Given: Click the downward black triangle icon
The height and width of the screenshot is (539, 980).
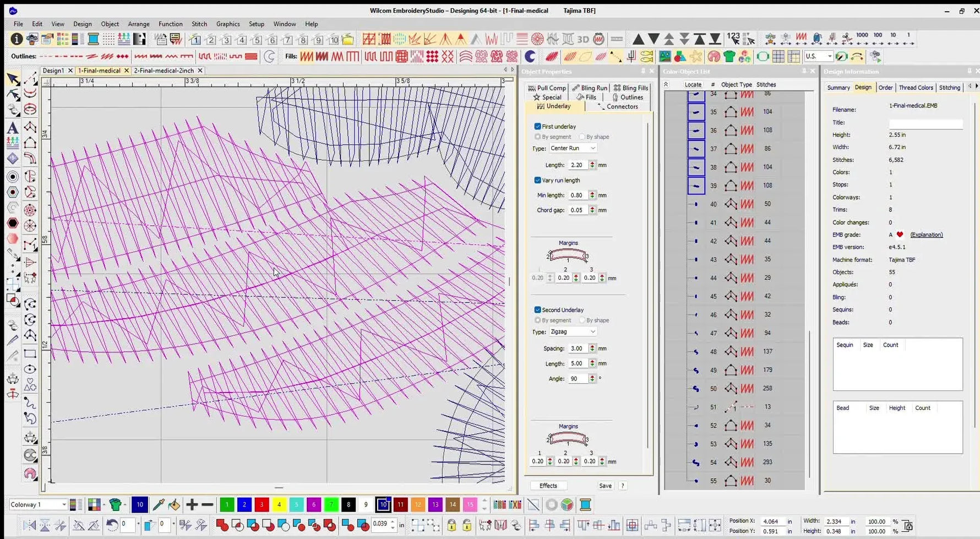Looking at the screenshot, I should [654, 39].
